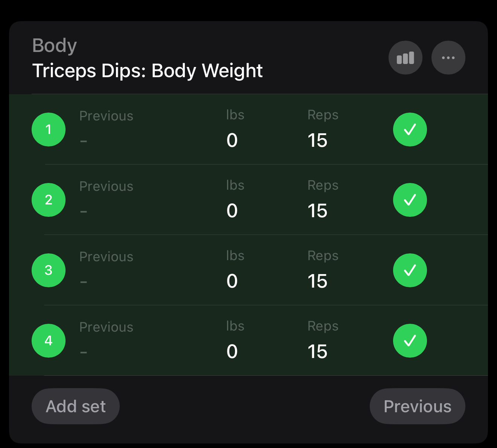This screenshot has height=448, width=497.
Task: Toggle the set 4 completion checkmark
Action: [410, 341]
